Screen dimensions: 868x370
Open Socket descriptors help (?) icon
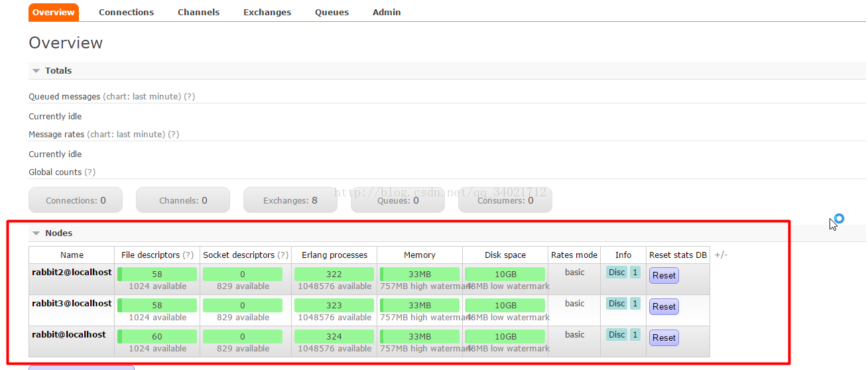coord(283,255)
